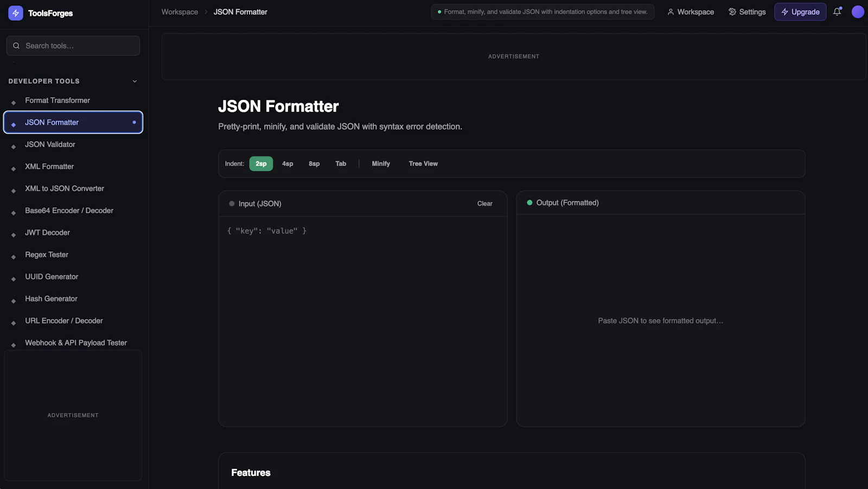This screenshot has height=489, width=868.
Task: Open JSON Formatter in sidebar
Action: [x=73, y=122]
